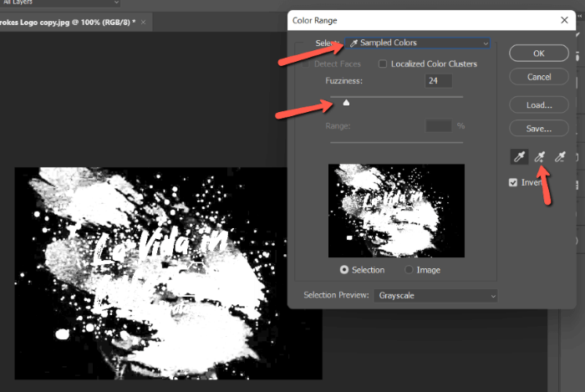Choose the Selection radio button
Viewport: 585px width, 392px height.
(x=344, y=270)
